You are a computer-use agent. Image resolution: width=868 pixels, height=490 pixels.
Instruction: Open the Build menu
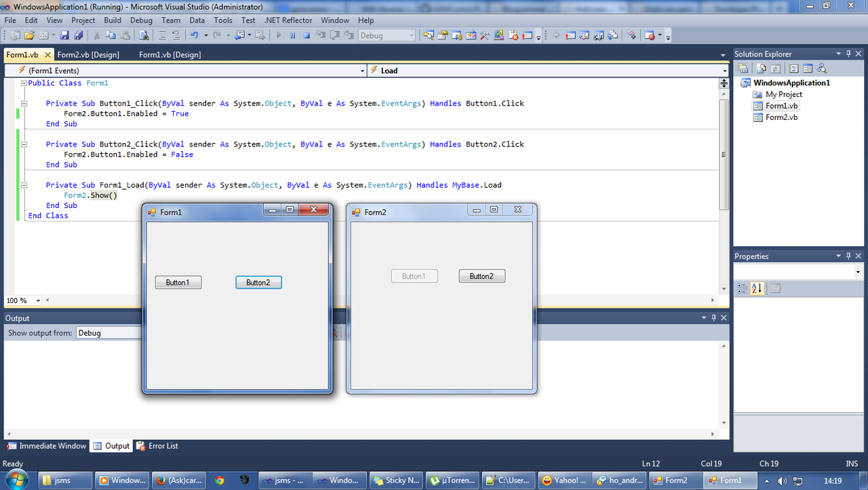click(113, 20)
